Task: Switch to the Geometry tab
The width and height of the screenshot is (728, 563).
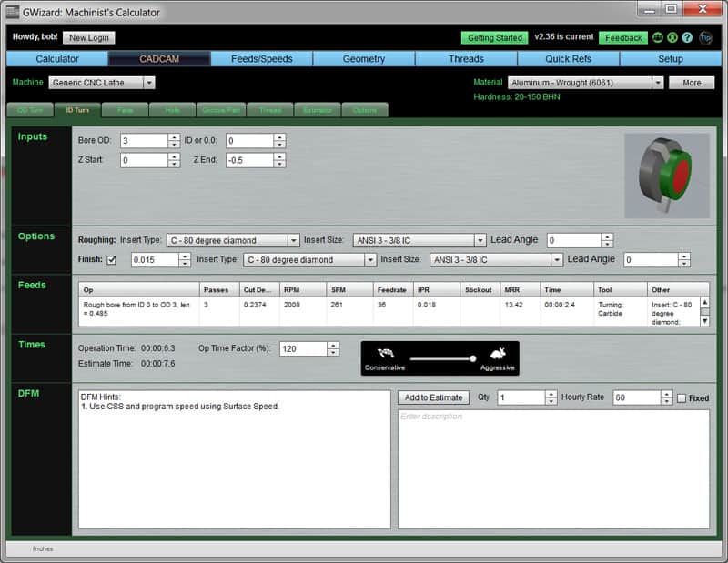Action: click(x=363, y=59)
